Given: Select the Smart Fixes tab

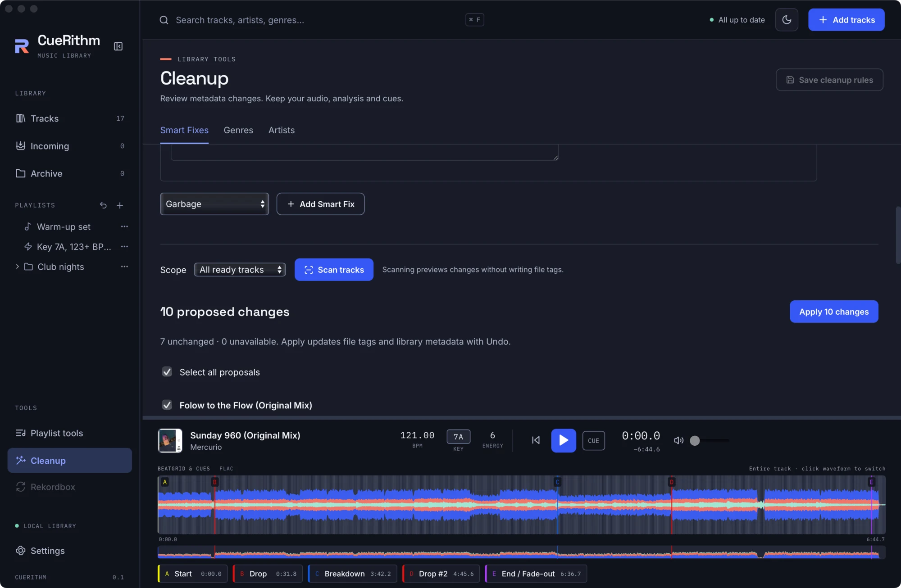Looking at the screenshot, I should [x=184, y=130].
